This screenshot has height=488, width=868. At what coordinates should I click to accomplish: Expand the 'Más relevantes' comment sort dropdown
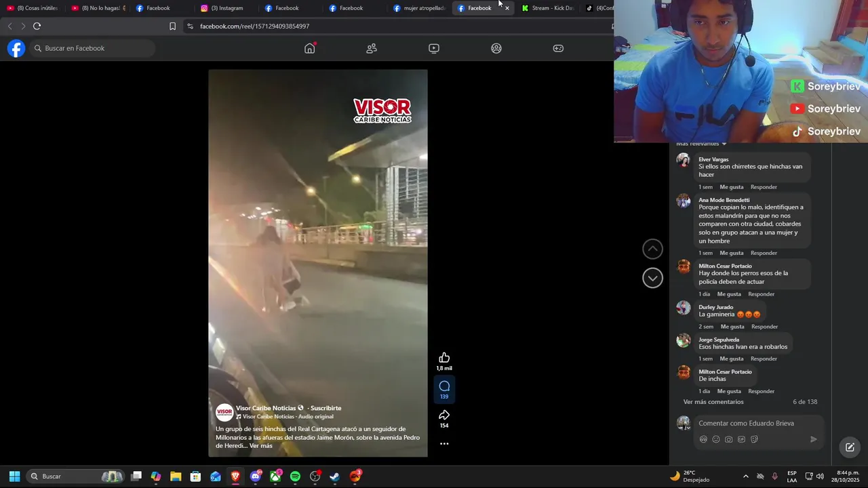(701, 144)
